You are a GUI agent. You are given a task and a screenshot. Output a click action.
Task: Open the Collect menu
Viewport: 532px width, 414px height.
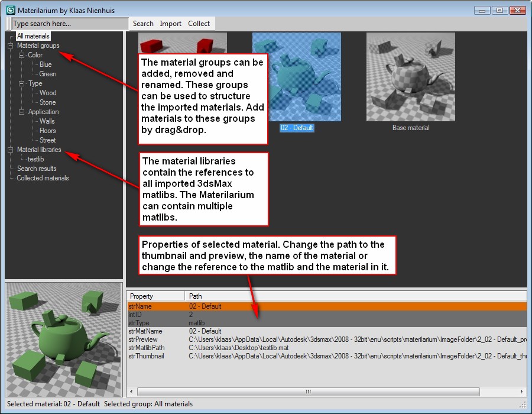point(199,24)
